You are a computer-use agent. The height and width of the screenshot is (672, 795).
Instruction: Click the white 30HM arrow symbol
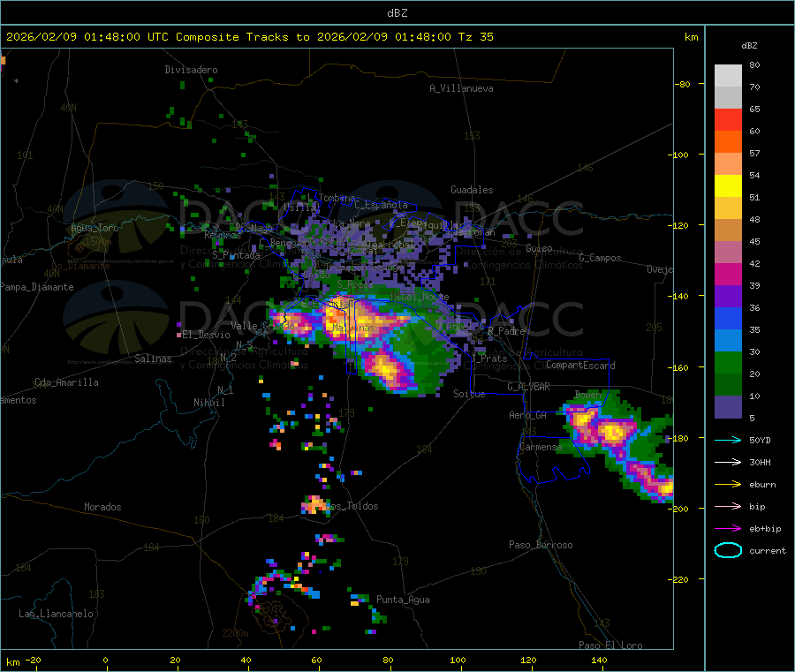[x=728, y=462]
